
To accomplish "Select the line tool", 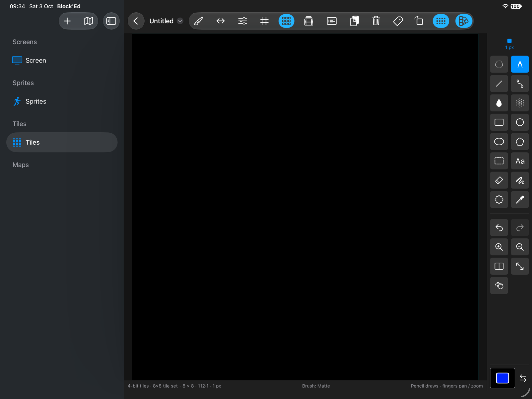I will click(x=499, y=83).
